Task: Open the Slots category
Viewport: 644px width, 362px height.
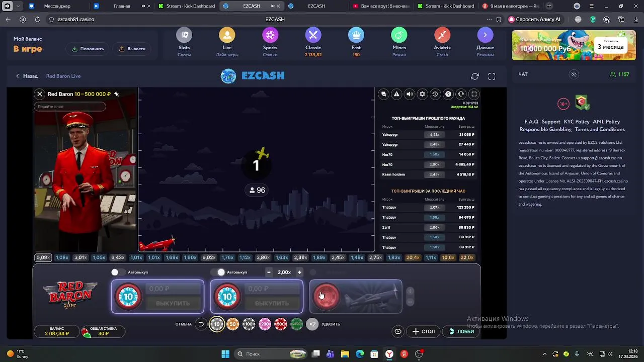Action: pyautogui.click(x=184, y=42)
